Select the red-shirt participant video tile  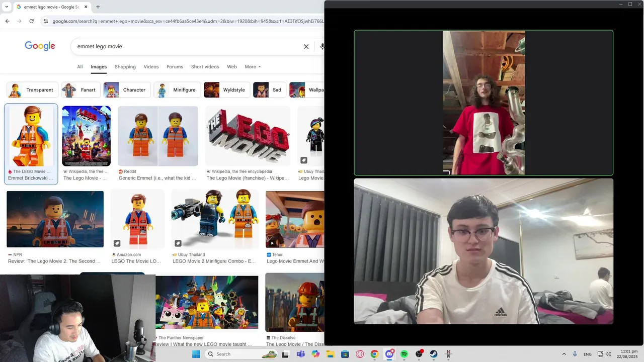[484, 103]
